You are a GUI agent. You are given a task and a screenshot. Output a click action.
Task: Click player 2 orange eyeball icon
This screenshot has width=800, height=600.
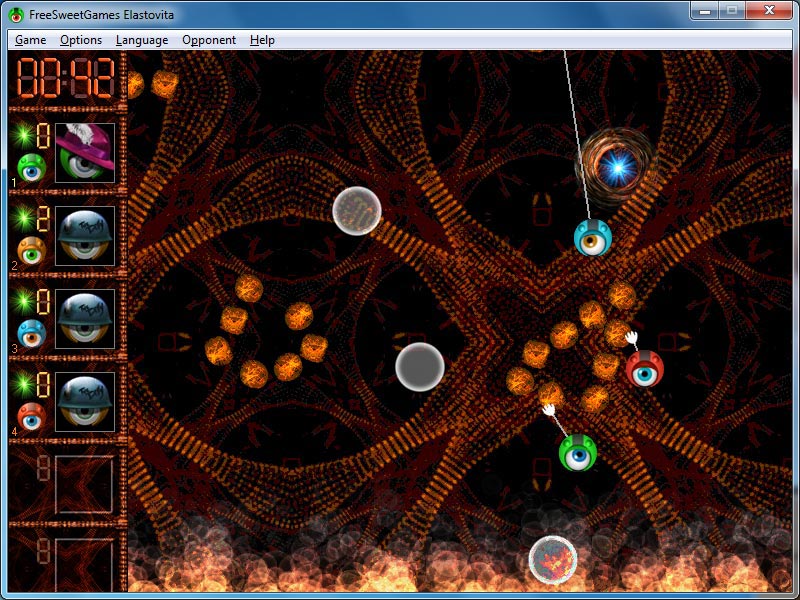pos(32,251)
